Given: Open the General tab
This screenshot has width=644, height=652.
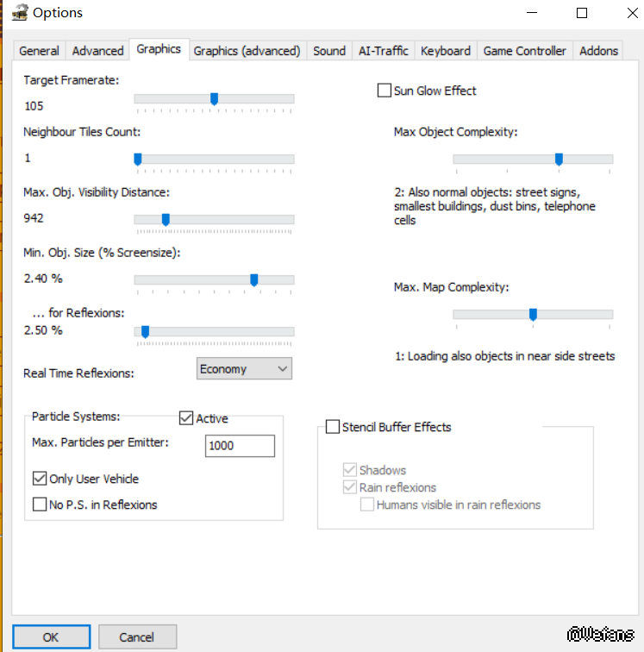Looking at the screenshot, I should click(39, 51).
